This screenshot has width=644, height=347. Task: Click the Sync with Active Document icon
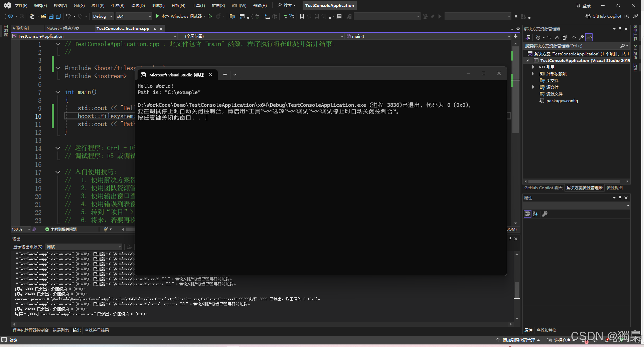(x=549, y=37)
